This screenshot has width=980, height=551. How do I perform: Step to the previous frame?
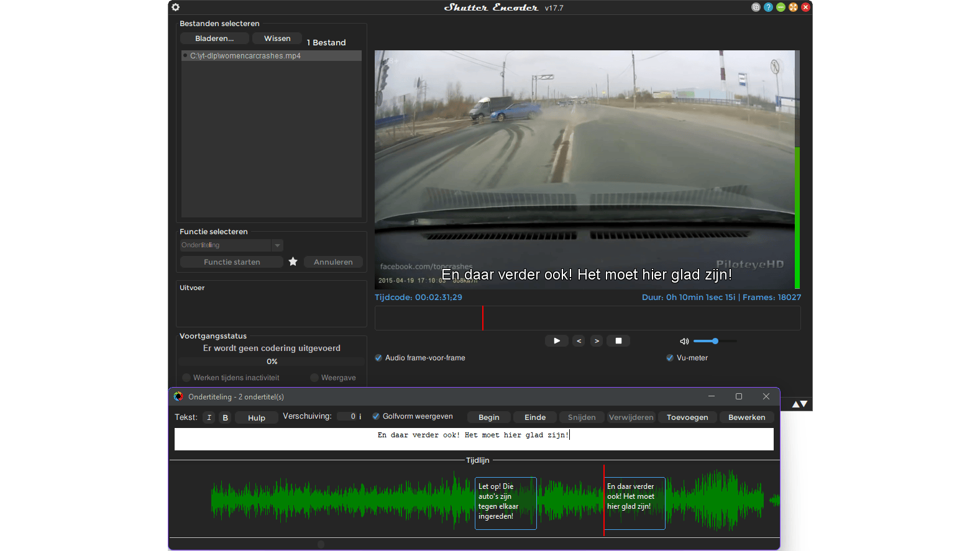(579, 341)
